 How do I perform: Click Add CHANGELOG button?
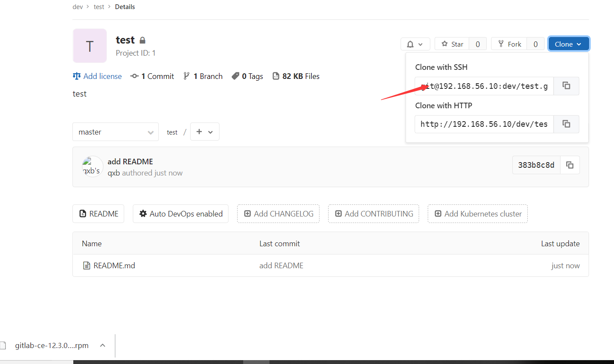278,214
